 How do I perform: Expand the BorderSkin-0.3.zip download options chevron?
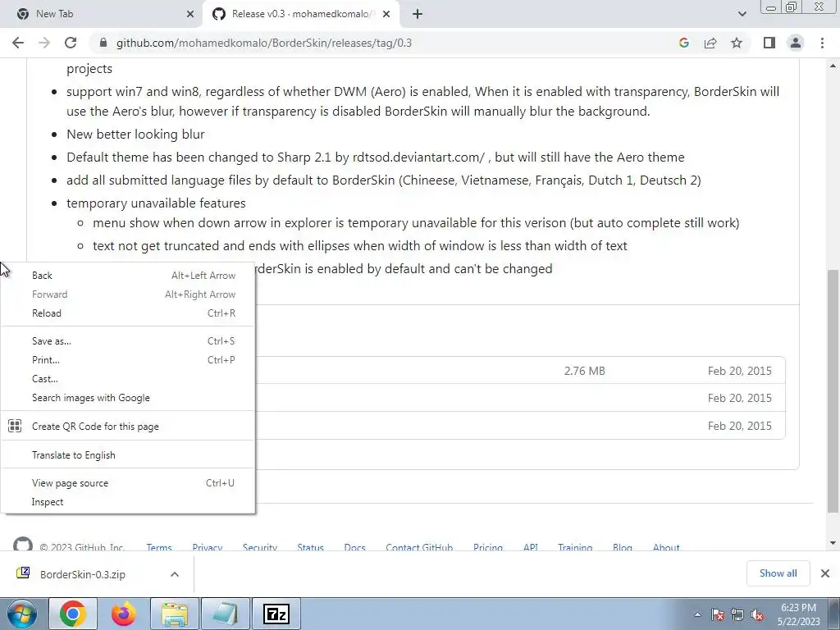(174, 573)
